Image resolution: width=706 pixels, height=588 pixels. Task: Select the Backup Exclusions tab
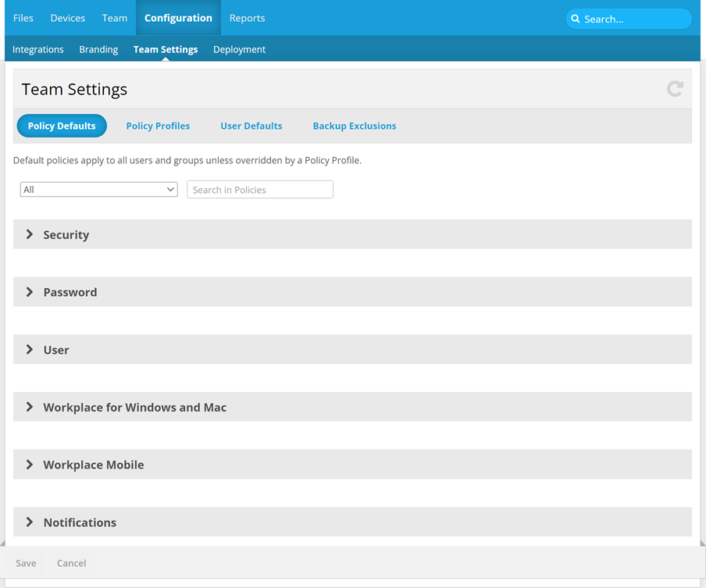(x=354, y=126)
